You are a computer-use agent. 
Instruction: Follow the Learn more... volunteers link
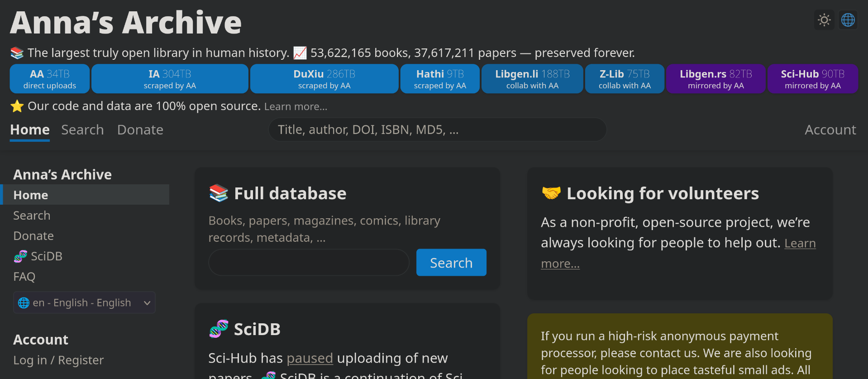(800, 243)
